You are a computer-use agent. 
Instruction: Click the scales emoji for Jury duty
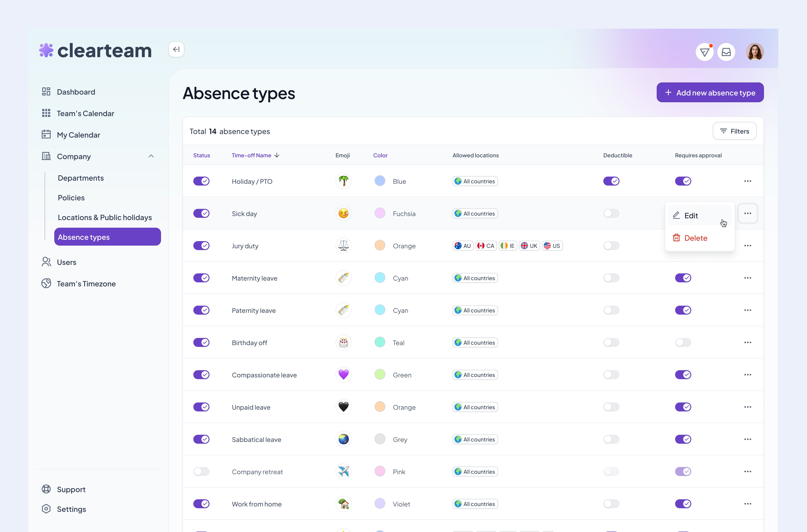(344, 245)
